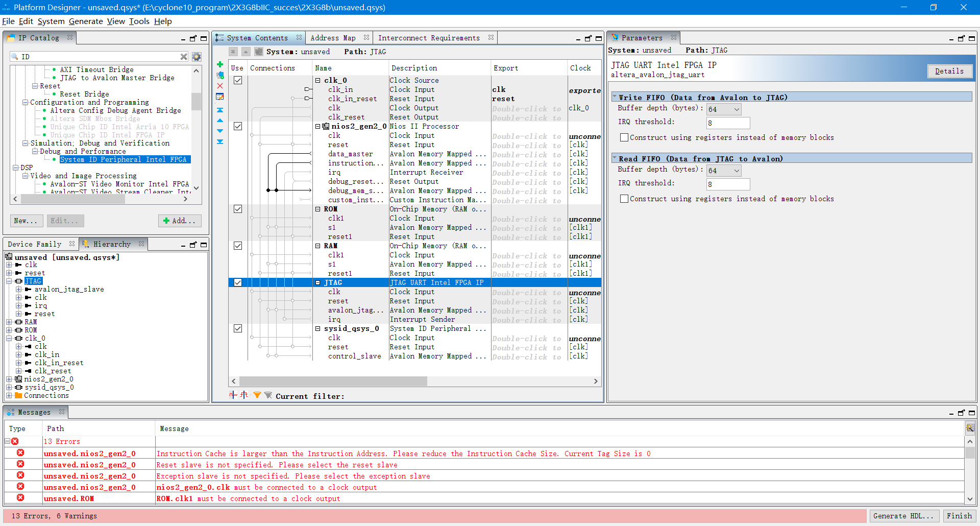Image resolution: width=980 pixels, height=526 pixels.
Task: Click the Generate HDL... button
Action: click(903, 516)
